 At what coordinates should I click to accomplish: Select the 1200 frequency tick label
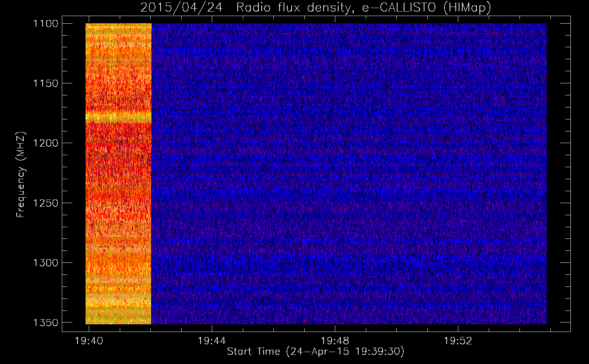click(x=46, y=143)
